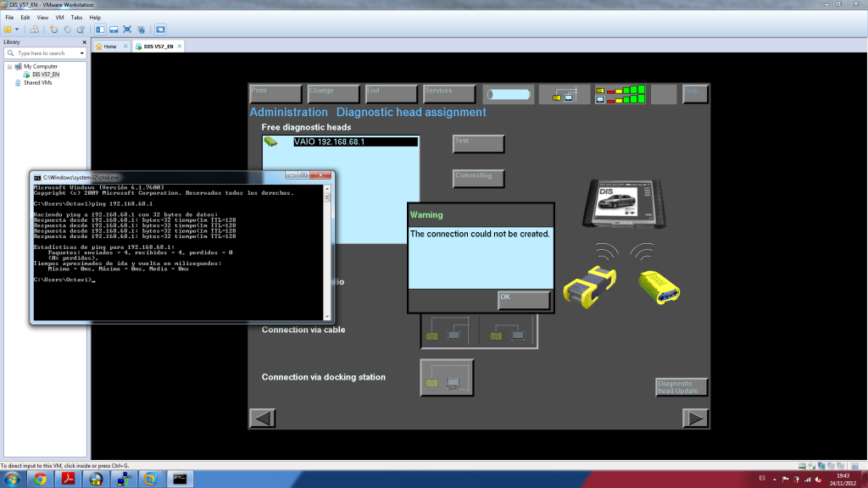868x488 pixels.
Task: Click the Print button in DIS
Action: (275, 94)
